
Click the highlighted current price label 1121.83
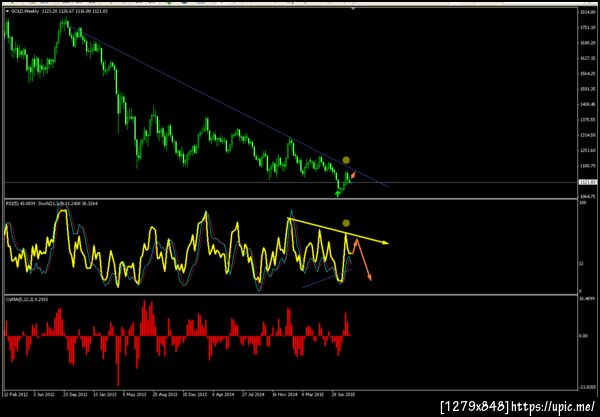tap(587, 182)
